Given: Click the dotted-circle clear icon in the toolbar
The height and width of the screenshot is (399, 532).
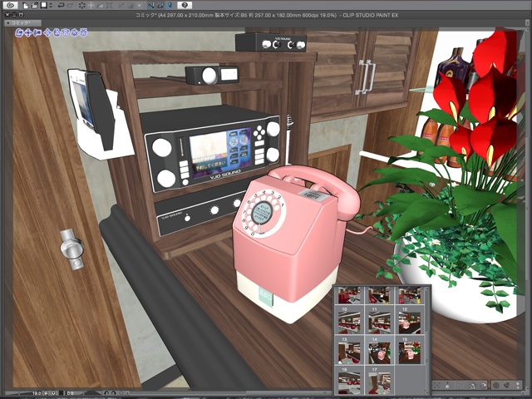Looking at the screenshot, I should pyautogui.click(x=82, y=6).
